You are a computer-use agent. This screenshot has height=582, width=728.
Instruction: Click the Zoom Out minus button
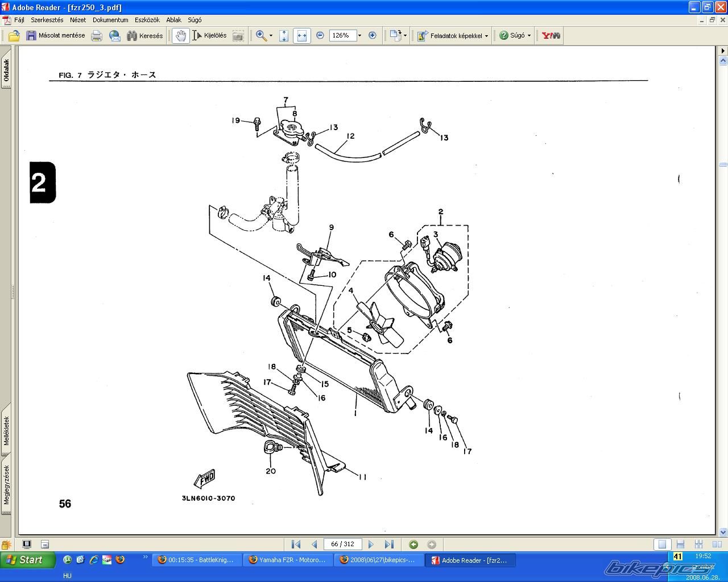pos(320,35)
